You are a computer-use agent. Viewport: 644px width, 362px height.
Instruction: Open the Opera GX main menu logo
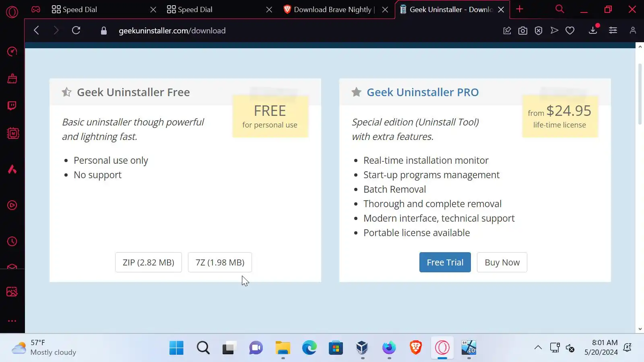click(12, 12)
